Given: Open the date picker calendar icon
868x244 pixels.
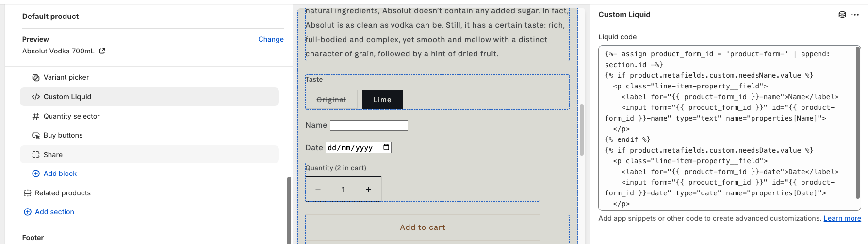Looking at the screenshot, I should [386, 147].
